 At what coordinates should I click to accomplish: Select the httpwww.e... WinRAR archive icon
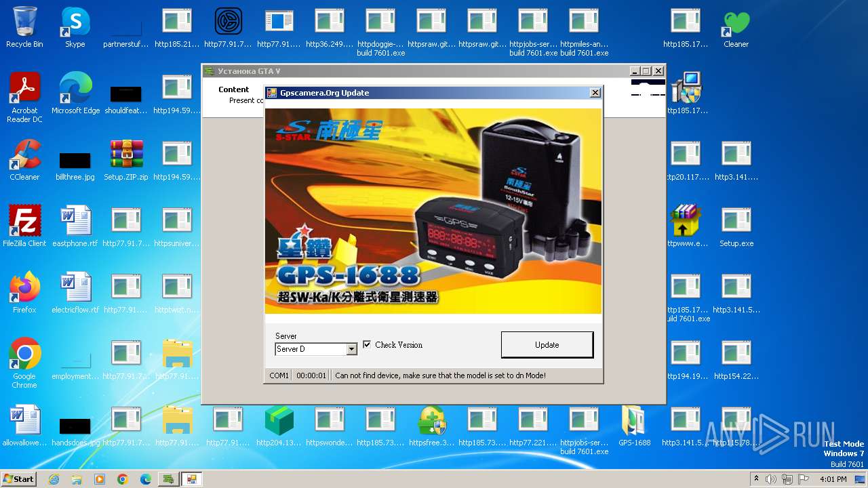[685, 226]
